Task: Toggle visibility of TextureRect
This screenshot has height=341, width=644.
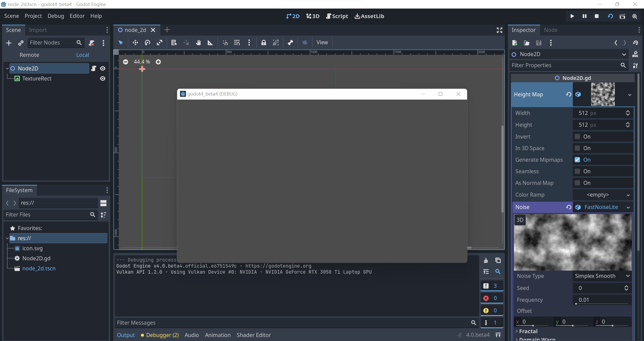Action: point(103,78)
